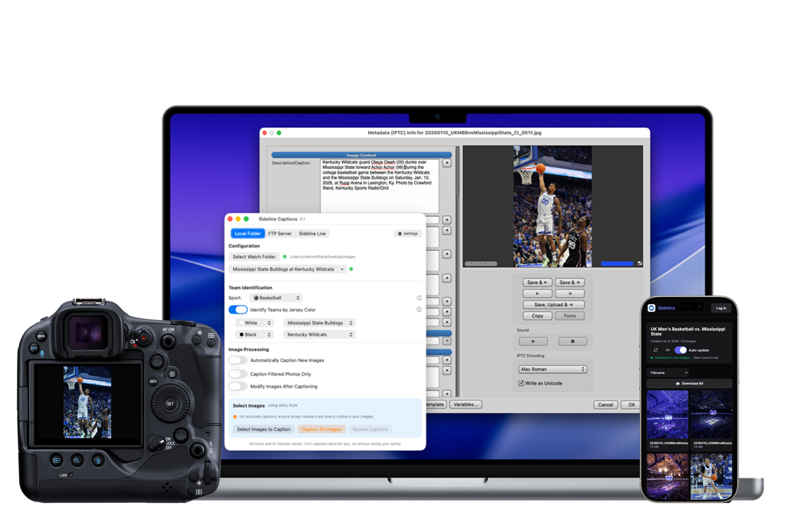Click the blue color label bar under preview
812x508 pixels.
click(617, 264)
